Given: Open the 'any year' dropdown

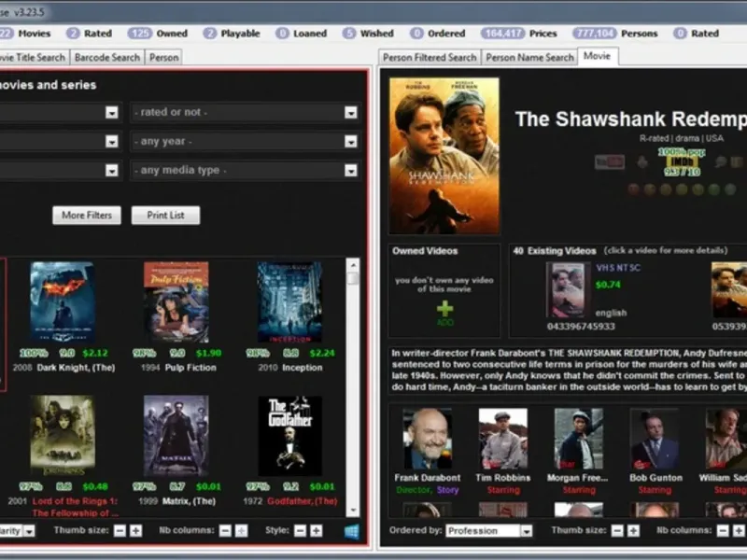Looking at the screenshot, I should point(245,142).
